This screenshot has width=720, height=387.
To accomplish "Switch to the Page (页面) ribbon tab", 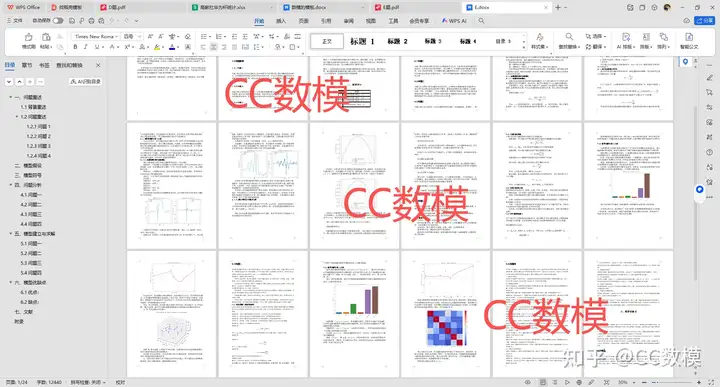I will [x=304, y=21].
